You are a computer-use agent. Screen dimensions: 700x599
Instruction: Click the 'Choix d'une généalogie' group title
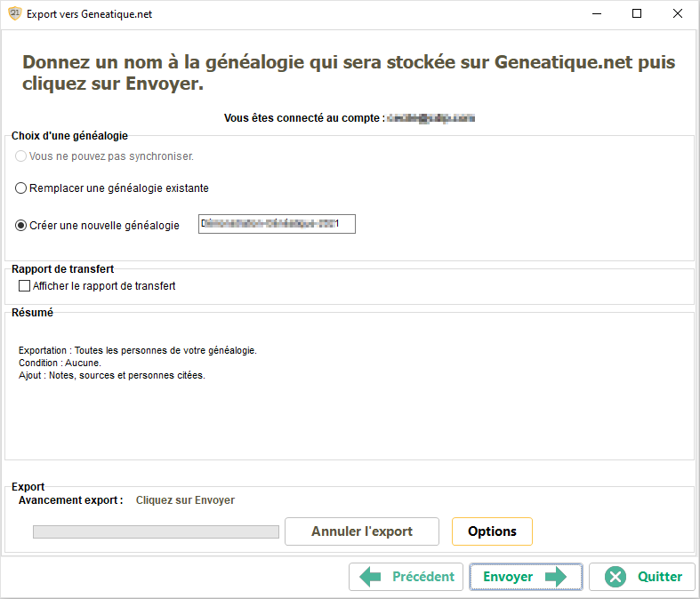[69, 136]
